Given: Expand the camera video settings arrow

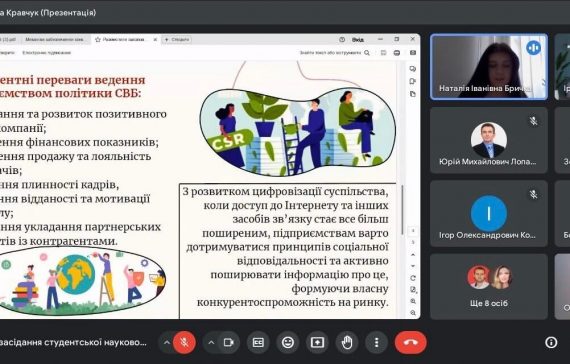Looking at the screenshot, I should (211, 343).
